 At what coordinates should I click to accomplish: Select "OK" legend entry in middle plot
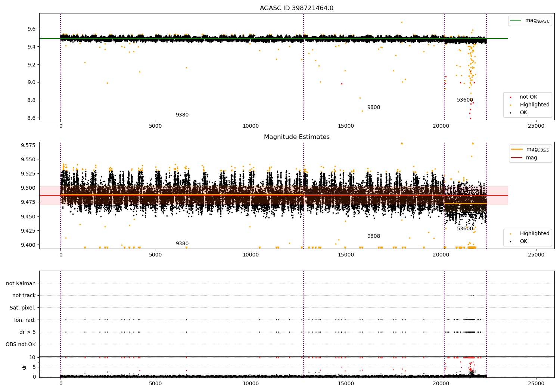tap(523, 242)
